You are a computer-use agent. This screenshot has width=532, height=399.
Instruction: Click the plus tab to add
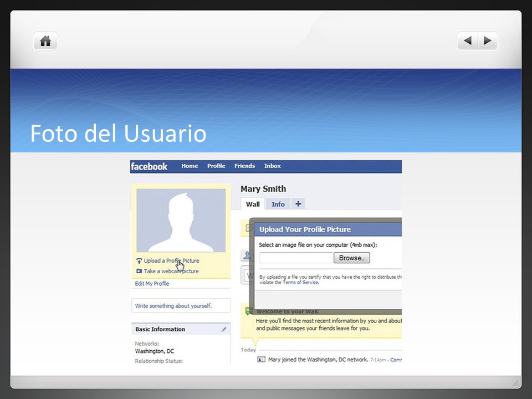tap(298, 204)
